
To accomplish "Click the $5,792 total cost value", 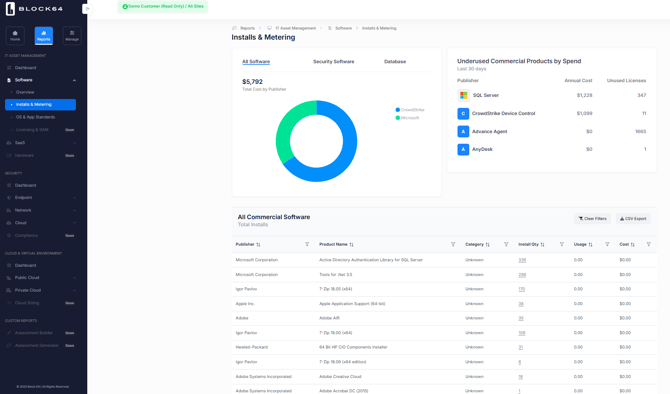I will pos(253,82).
